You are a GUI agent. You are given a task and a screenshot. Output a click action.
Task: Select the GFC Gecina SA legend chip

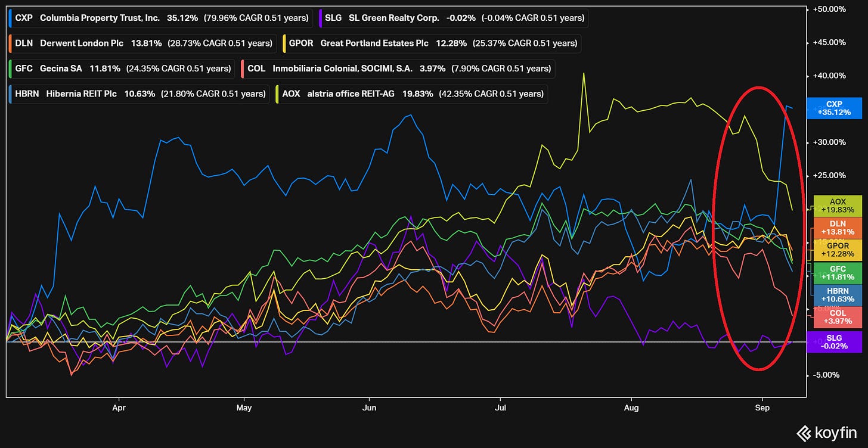(123, 69)
